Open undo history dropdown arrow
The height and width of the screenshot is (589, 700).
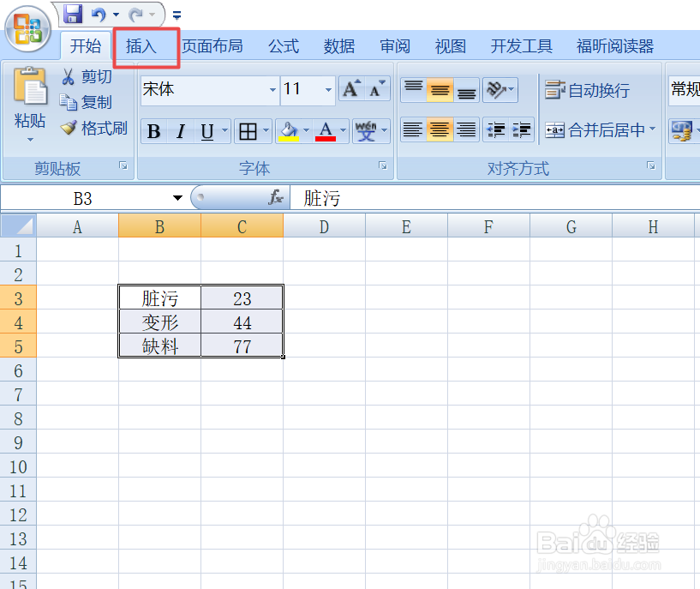coord(116,15)
